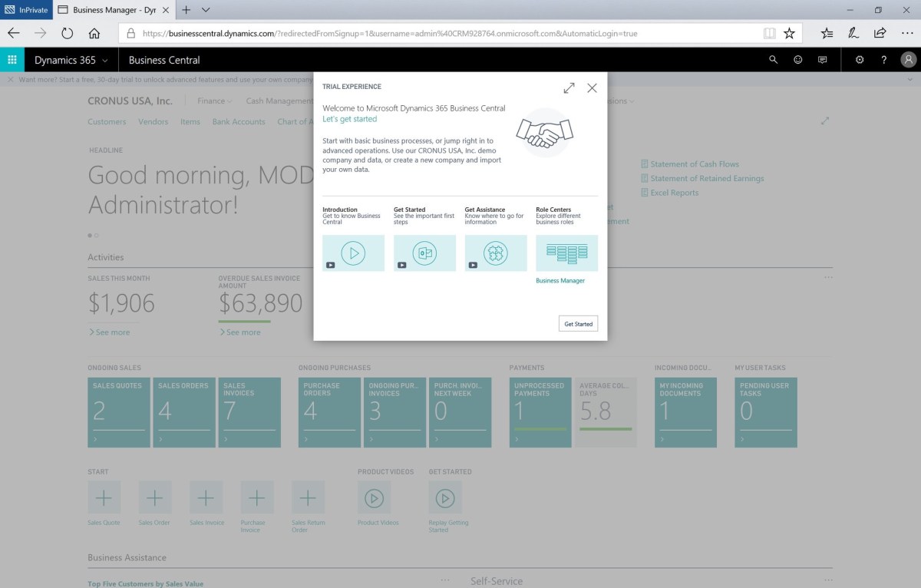Viewport: 921px width, 588px height.
Task: Open the account avatar
Action: click(x=908, y=59)
